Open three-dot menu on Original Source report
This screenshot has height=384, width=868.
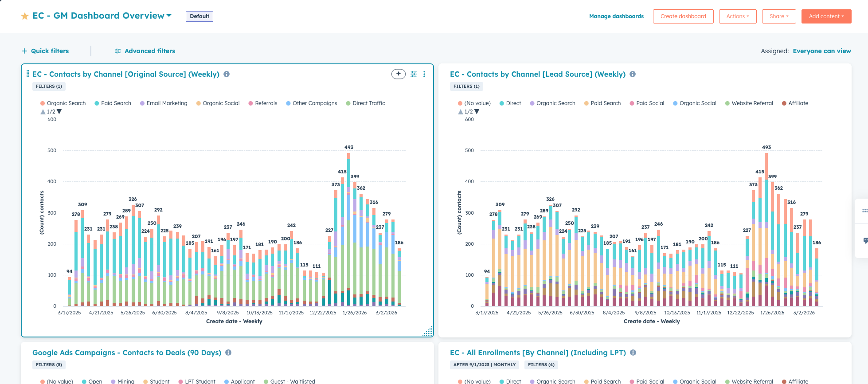coord(424,74)
